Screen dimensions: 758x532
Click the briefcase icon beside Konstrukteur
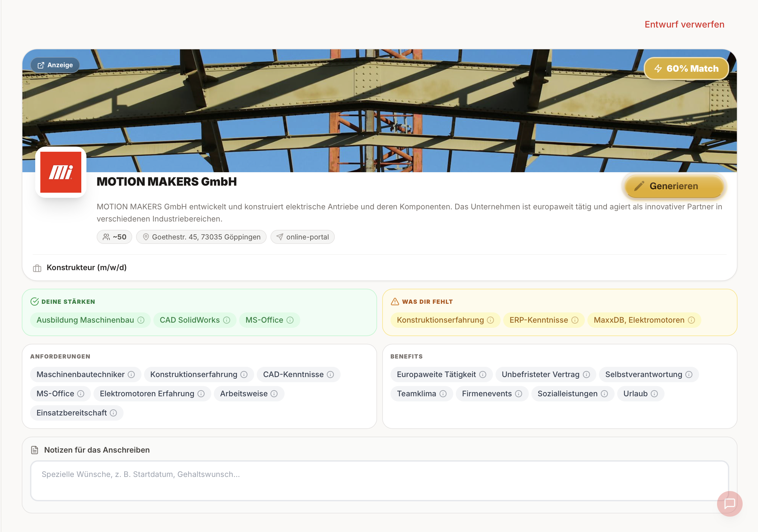point(37,268)
